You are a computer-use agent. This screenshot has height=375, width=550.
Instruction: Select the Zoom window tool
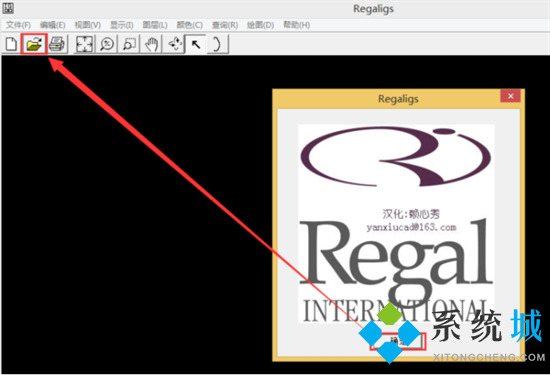pyautogui.click(x=129, y=44)
